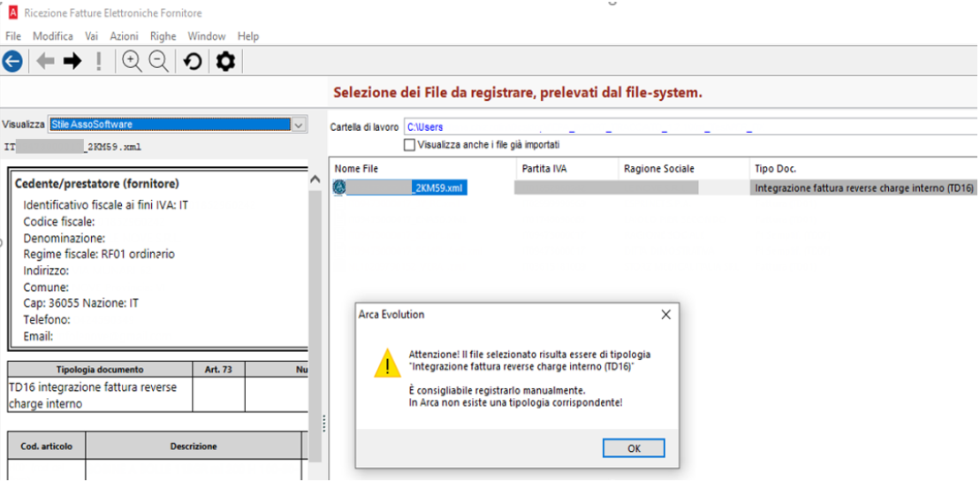
Task: Click the zoom out magnifier icon
Action: 159,61
